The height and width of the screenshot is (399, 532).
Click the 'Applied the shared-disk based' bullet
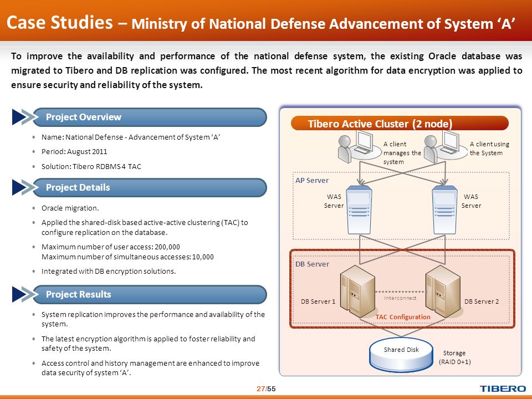pos(145,227)
